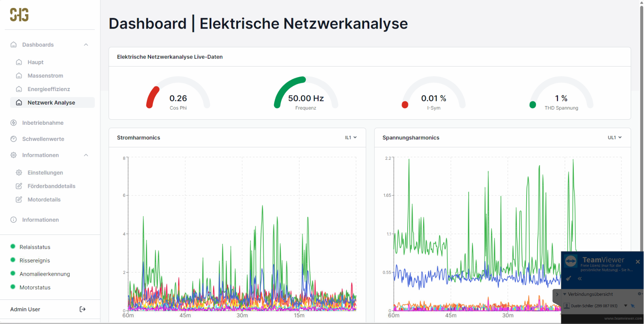The height and width of the screenshot is (324, 644).
Task: Click the TeamViewer panel settings gear
Action: [639, 294]
